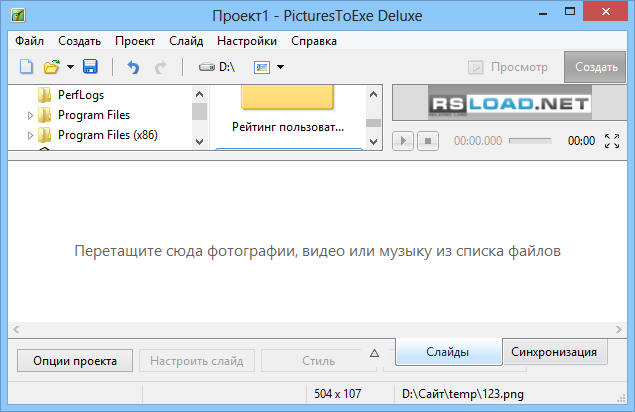Click slide list scroll left arrow

(x=16, y=329)
